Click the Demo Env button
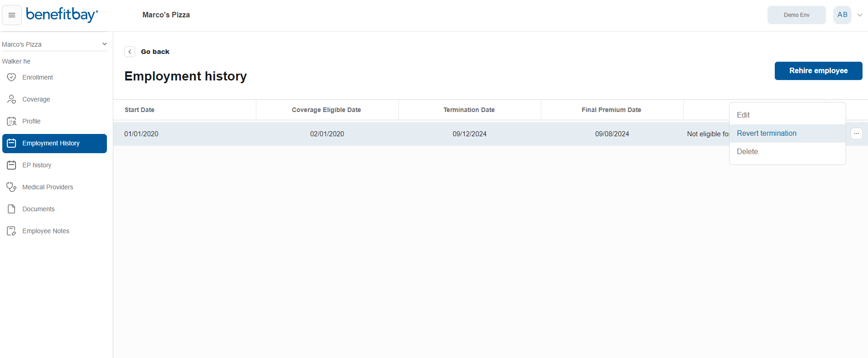Image resolution: width=868 pixels, height=358 pixels. coord(796,15)
